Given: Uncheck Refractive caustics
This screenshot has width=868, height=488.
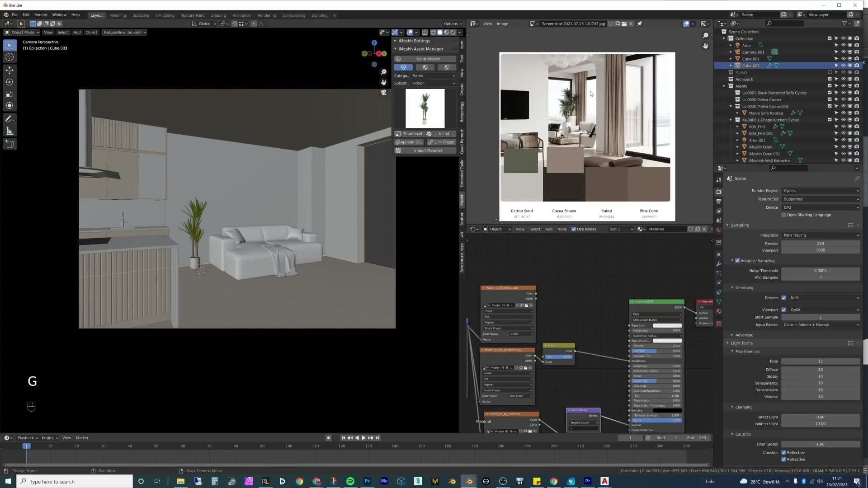Looking at the screenshot, I should coord(784,460).
